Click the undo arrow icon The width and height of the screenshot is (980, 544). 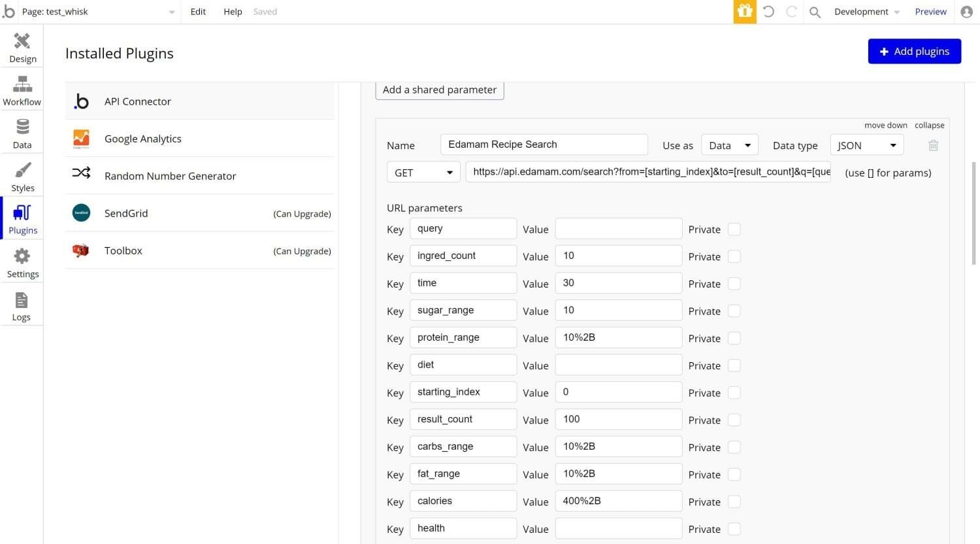[768, 12]
